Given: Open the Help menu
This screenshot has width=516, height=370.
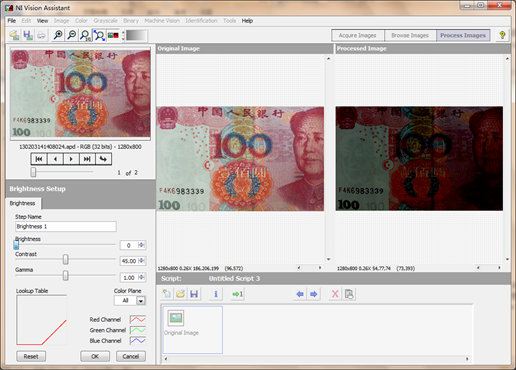Looking at the screenshot, I should [247, 21].
